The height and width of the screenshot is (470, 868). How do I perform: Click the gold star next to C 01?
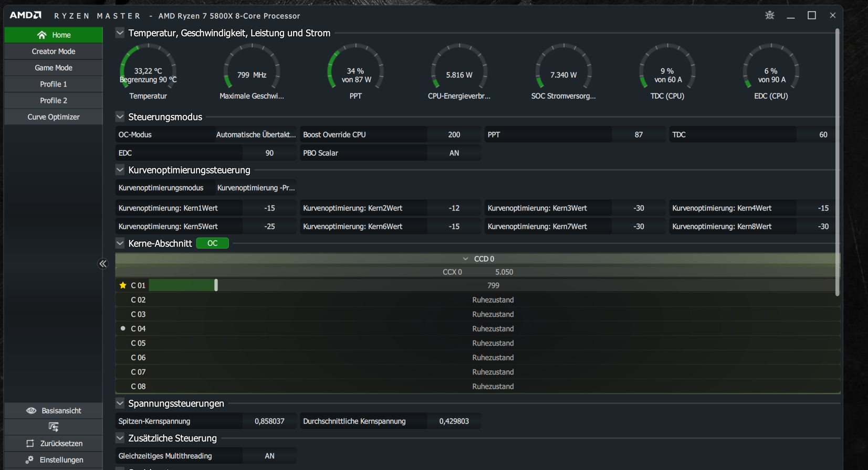coord(123,285)
